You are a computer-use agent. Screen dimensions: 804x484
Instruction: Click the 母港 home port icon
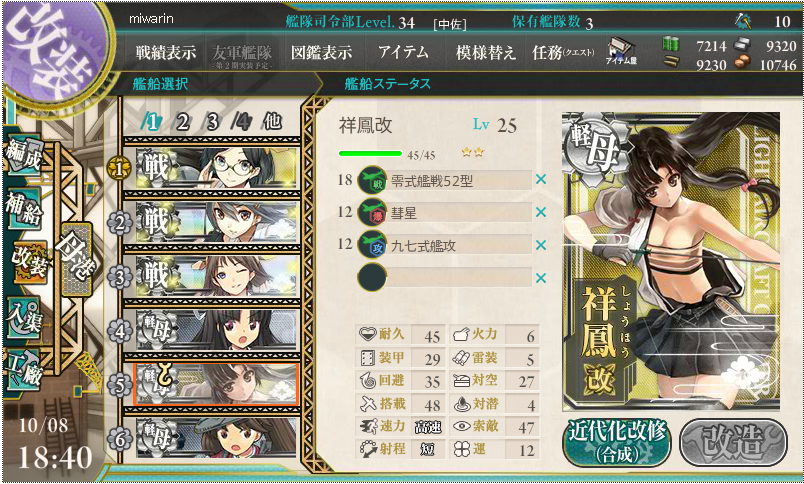point(76,259)
